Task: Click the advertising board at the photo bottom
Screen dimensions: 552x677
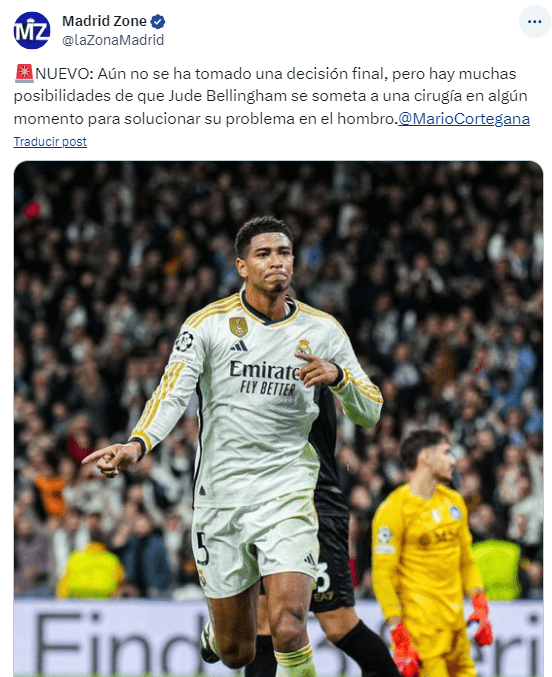Action: click(x=278, y=637)
